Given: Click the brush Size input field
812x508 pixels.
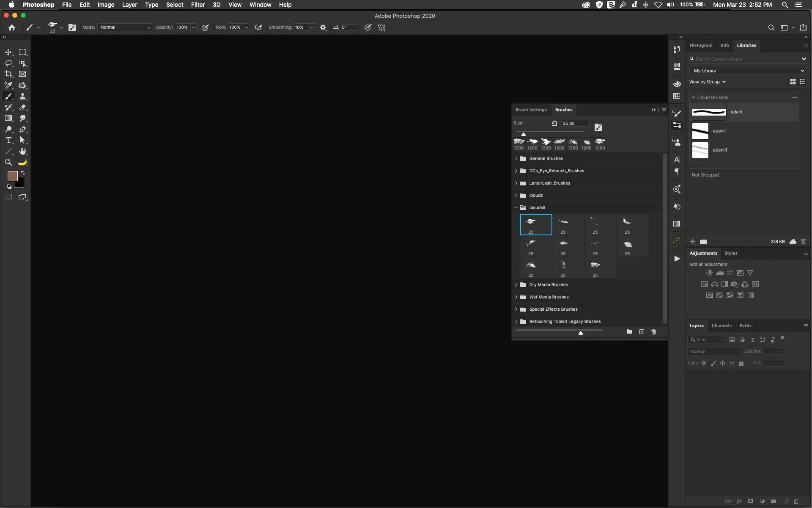Looking at the screenshot, I should click(x=575, y=123).
